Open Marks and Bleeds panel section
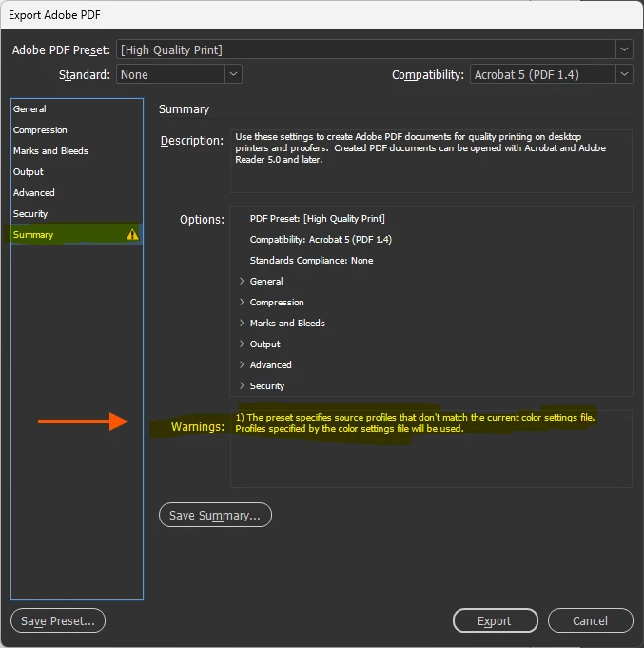The height and width of the screenshot is (648, 644). point(77,150)
